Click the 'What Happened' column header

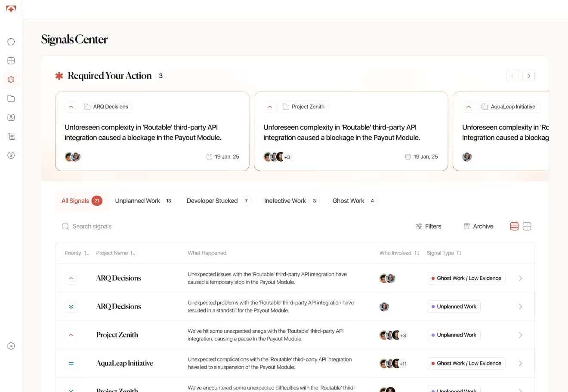coord(207,253)
